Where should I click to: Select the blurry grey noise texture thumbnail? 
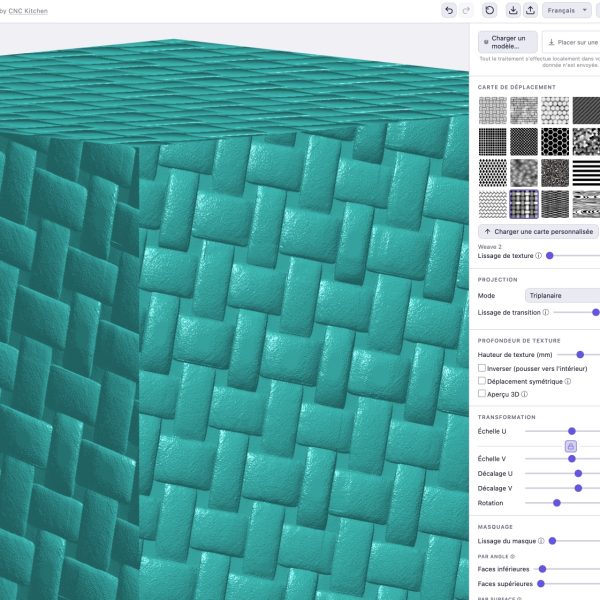524,173
